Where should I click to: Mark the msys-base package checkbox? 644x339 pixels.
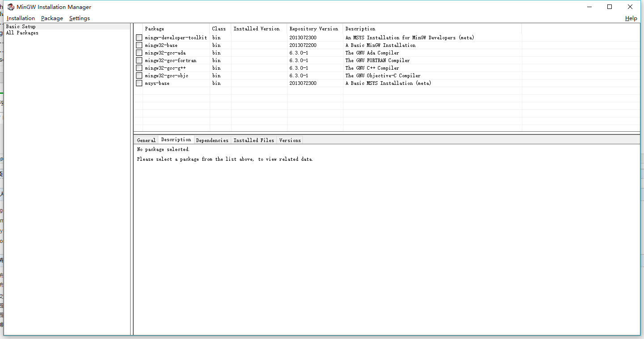coord(139,83)
